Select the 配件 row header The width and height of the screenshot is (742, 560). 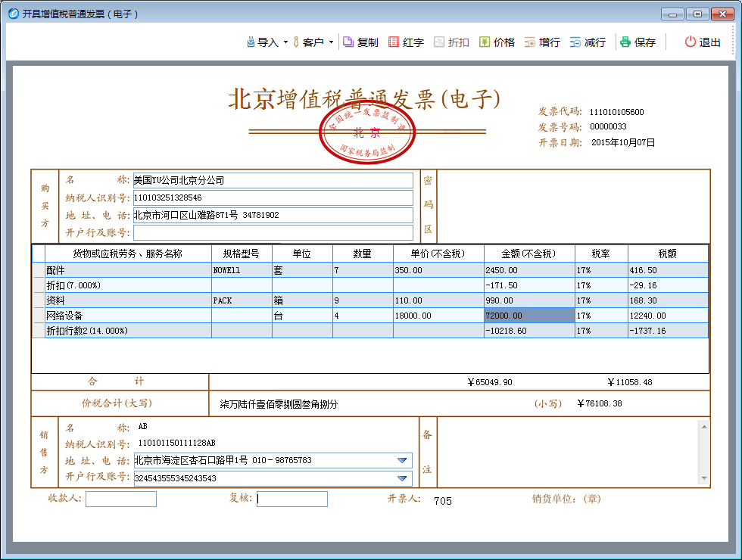pos(39,270)
